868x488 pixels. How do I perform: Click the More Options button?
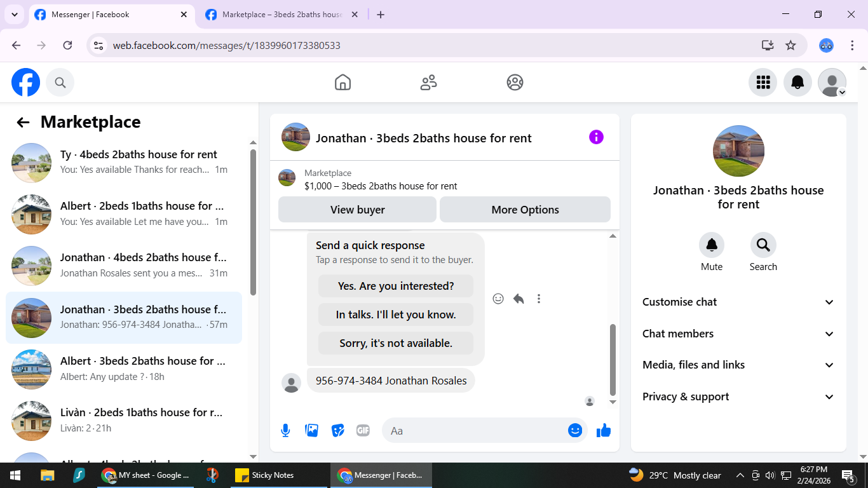525,210
